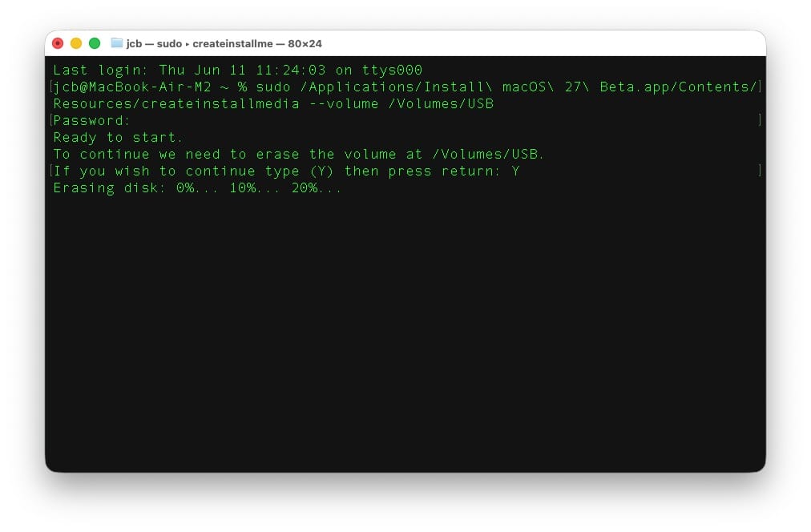Click the mark bracket ending the Password line

(x=759, y=120)
